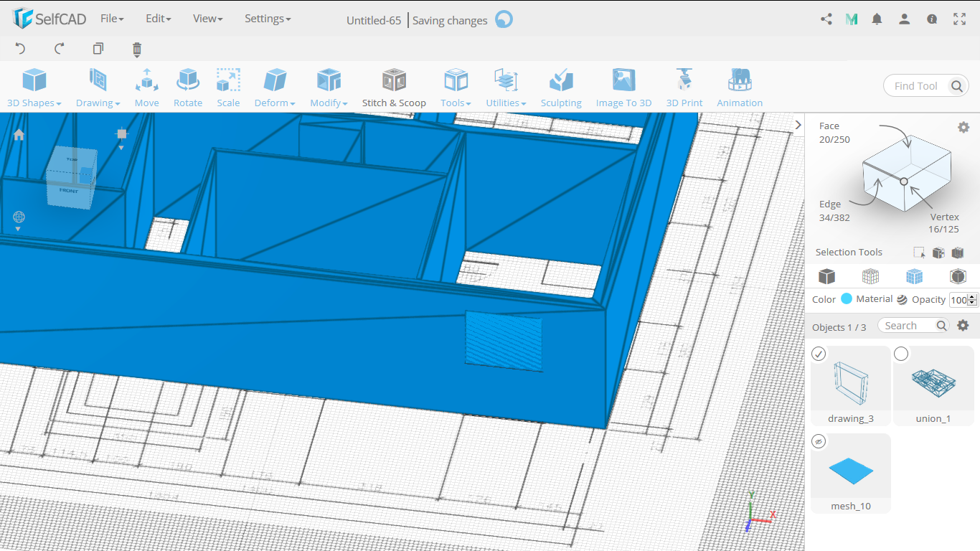The width and height of the screenshot is (980, 551).
Task: Toggle selection checkbox of drawing_3
Action: pyautogui.click(x=819, y=354)
